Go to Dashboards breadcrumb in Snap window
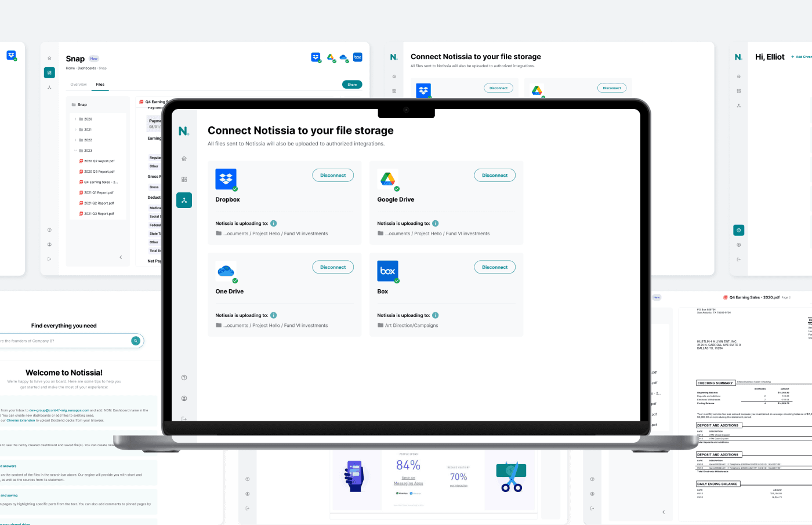812x525 pixels. pyautogui.click(x=86, y=68)
